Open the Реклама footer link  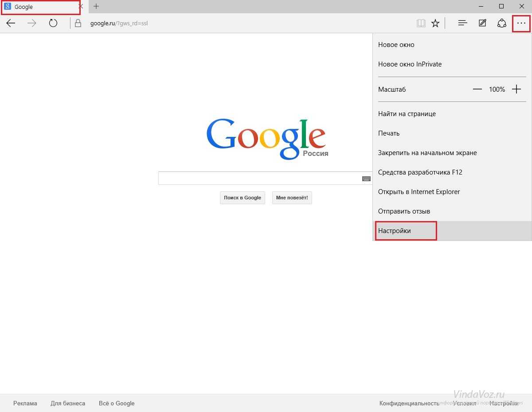pos(25,403)
